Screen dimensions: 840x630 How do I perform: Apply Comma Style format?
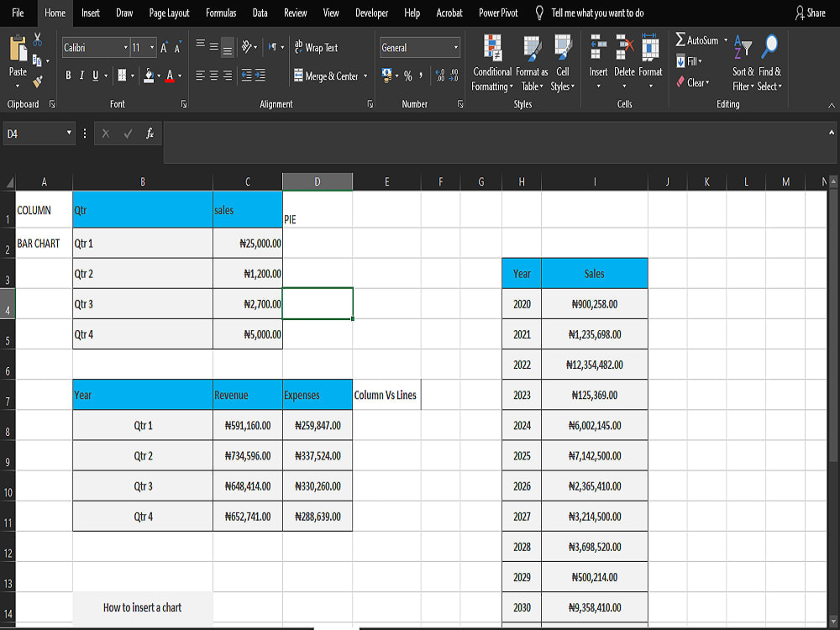[x=421, y=76]
